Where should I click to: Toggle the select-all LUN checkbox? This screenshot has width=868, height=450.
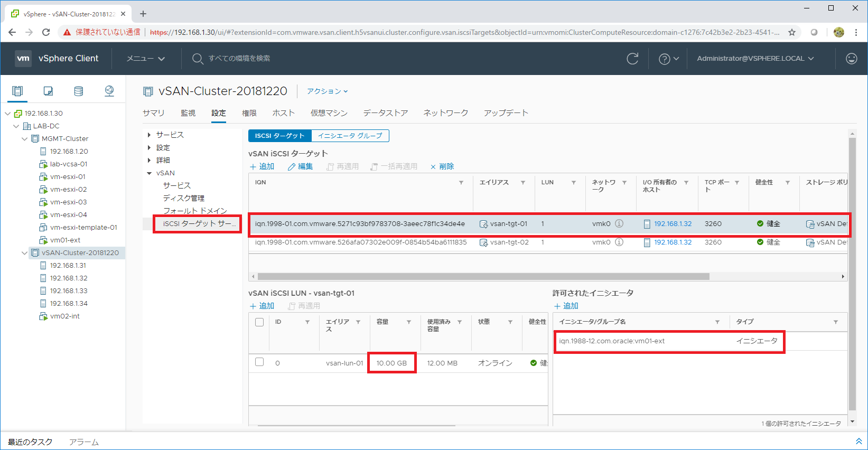click(x=259, y=322)
